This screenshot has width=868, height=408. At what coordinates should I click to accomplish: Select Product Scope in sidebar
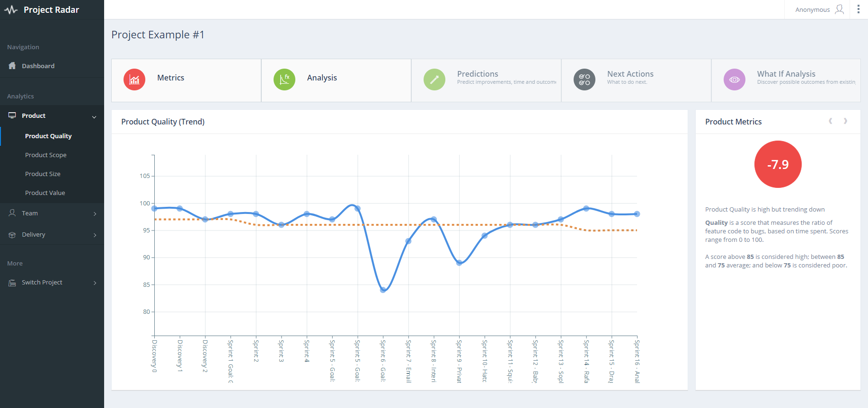46,155
